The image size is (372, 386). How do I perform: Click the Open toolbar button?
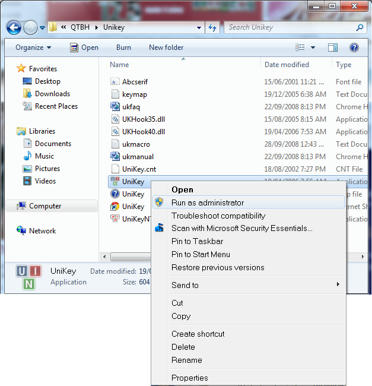tap(84, 48)
